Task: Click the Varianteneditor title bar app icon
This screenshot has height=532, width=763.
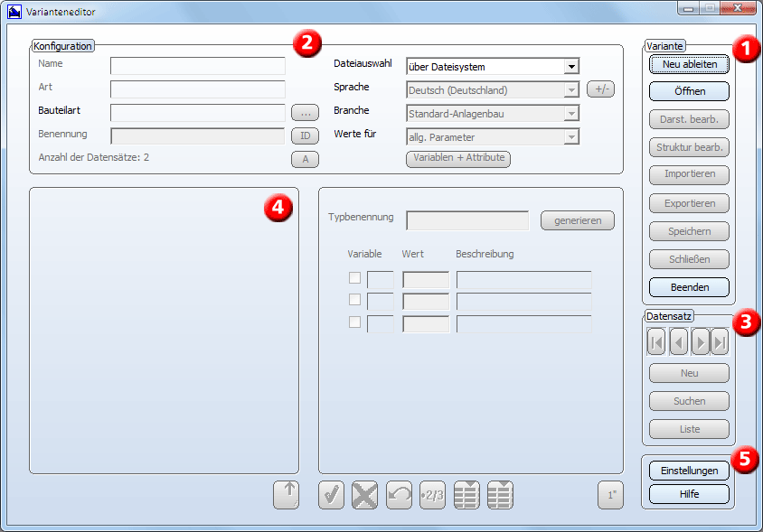Action: tap(14, 12)
